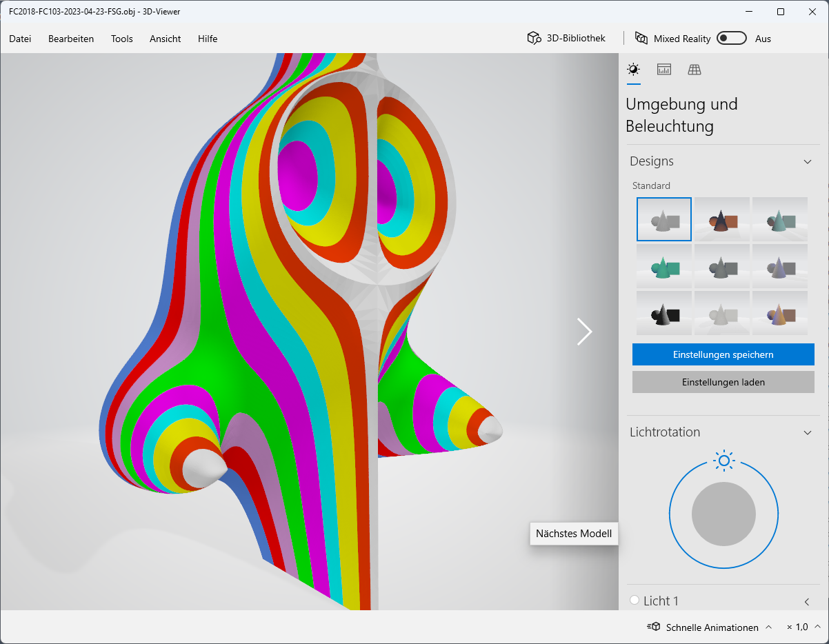The width and height of the screenshot is (829, 644).
Task: Open the grid and views panel icon
Action: pyautogui.click(x=694, y=69)
